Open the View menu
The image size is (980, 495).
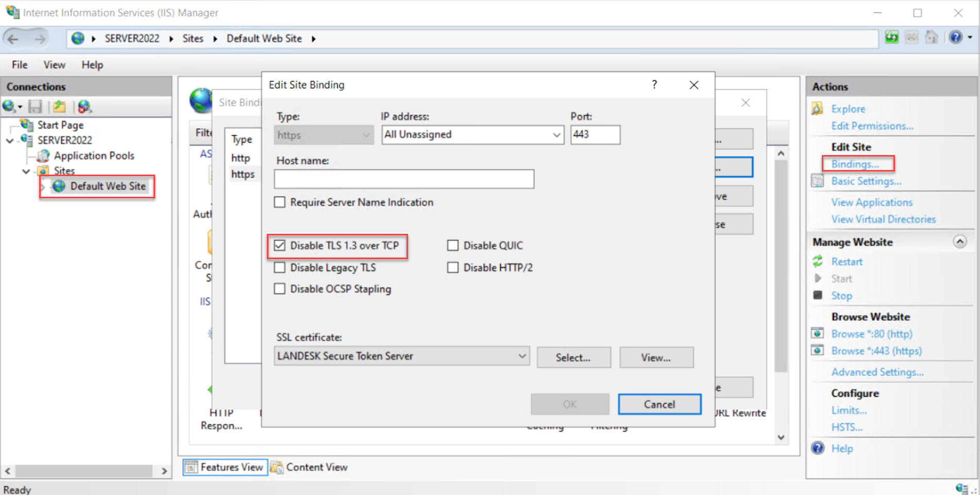point(54,64)
